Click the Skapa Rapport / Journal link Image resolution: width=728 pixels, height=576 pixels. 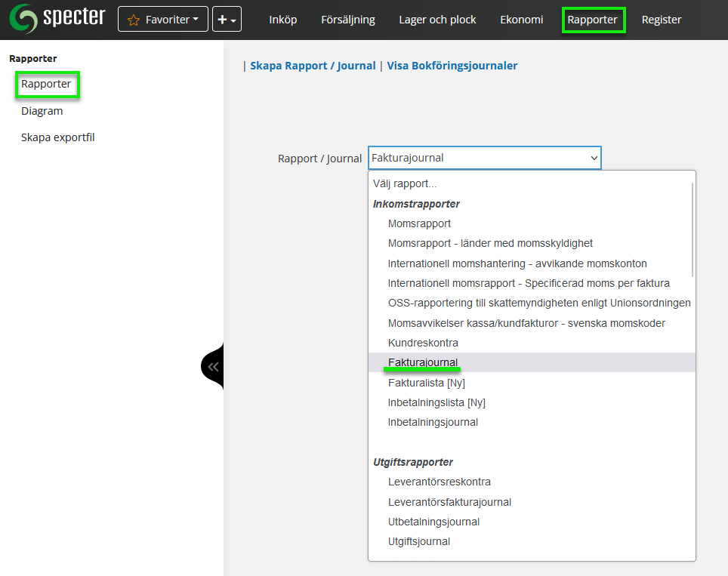[x=313, y=66]
